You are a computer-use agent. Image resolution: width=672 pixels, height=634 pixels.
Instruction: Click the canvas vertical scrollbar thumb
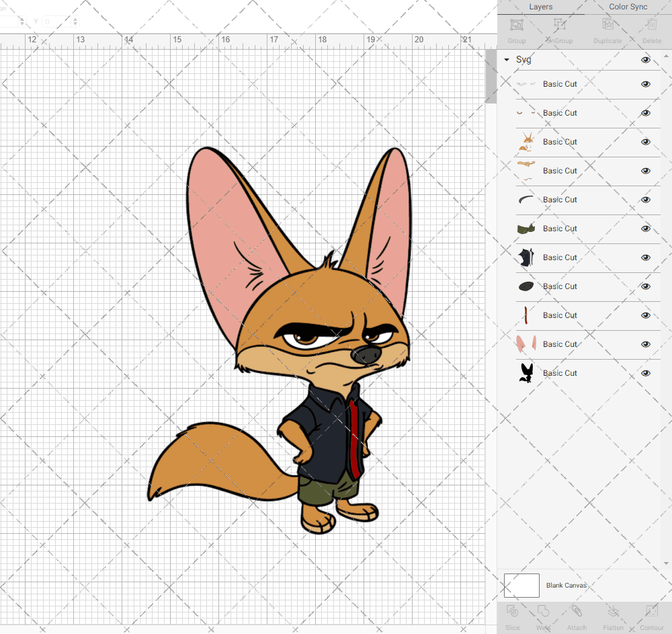point(491,76)
